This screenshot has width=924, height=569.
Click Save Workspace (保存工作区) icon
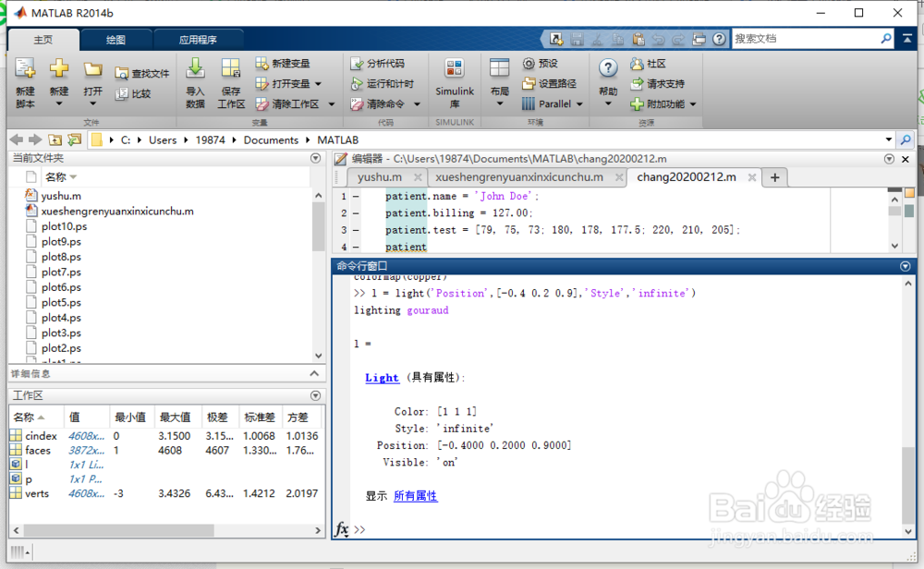(230, 69)
